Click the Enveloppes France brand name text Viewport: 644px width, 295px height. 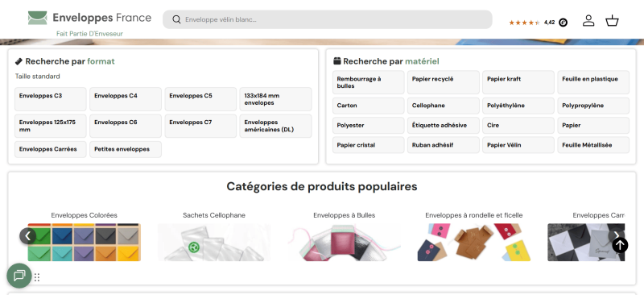click(102, 18)
